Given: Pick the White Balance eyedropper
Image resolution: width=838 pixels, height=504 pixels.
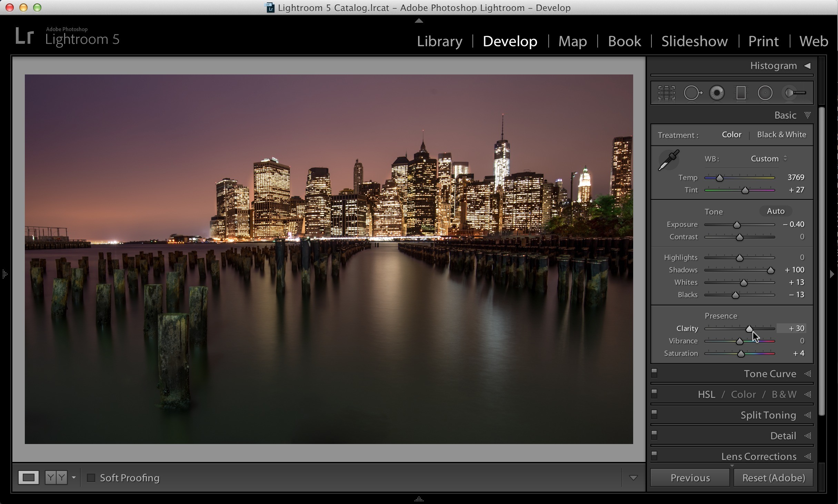Looking at the screenshot, I should (669, 160).
